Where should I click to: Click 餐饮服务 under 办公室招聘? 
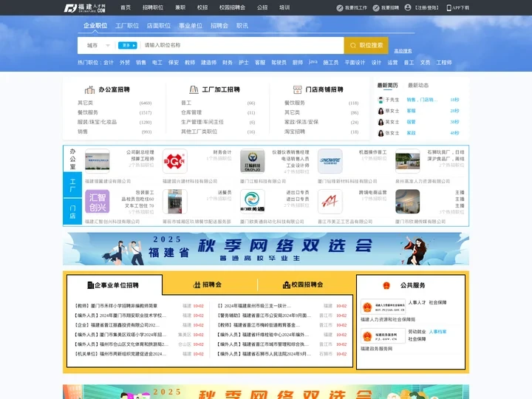pyautogui.click(x=87, y=112)
